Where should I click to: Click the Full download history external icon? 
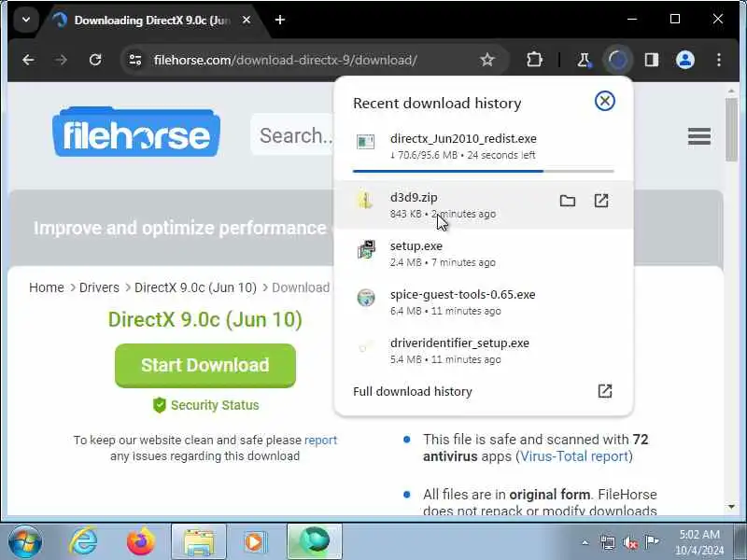tap(604, 391)
